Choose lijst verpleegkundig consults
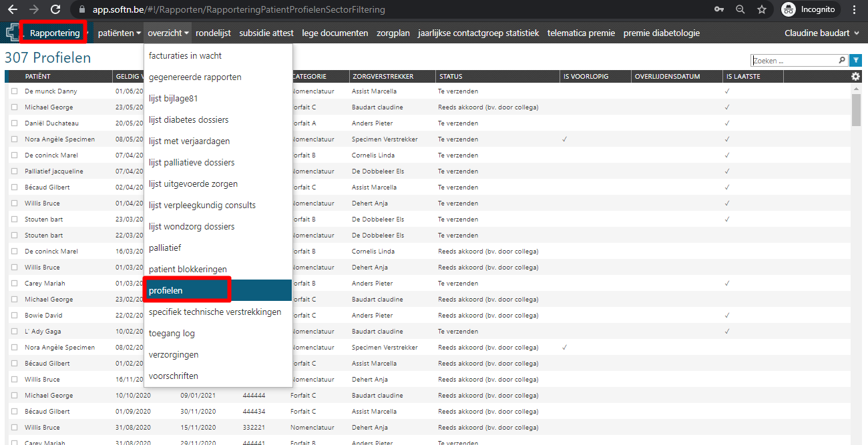This screenshot has width=868, height=445. (218, 205)
